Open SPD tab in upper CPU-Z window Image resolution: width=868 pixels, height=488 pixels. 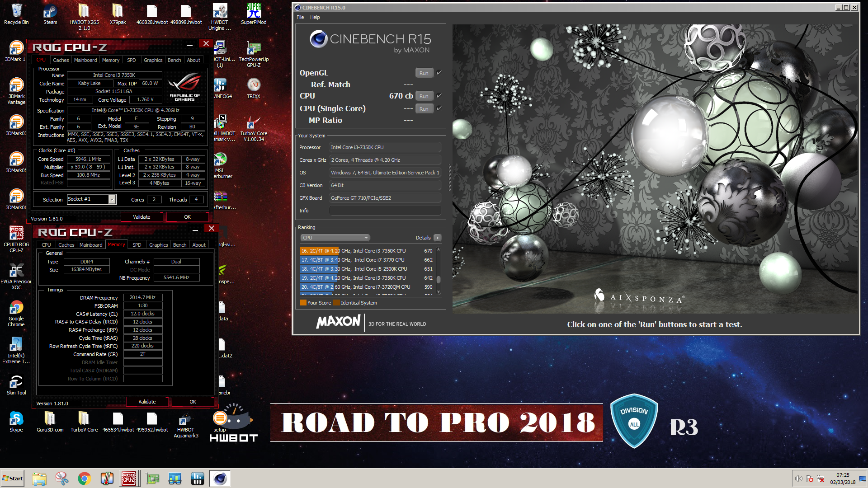coord(132,60)
